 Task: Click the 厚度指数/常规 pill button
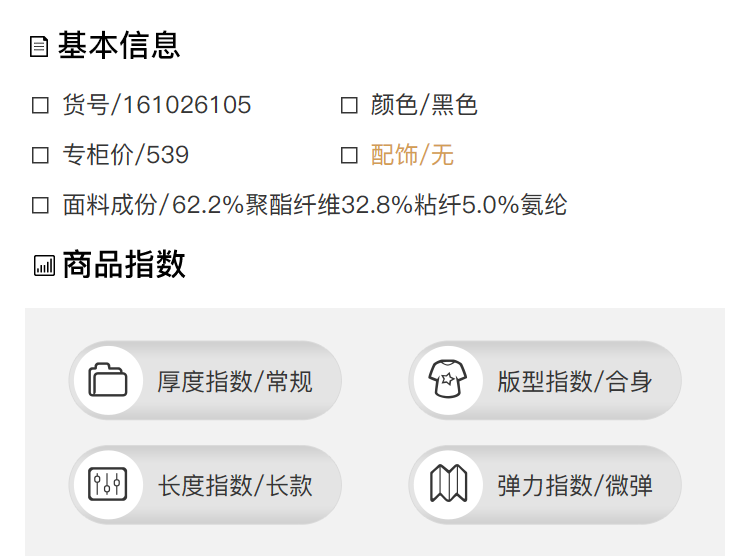coord(234,381)
